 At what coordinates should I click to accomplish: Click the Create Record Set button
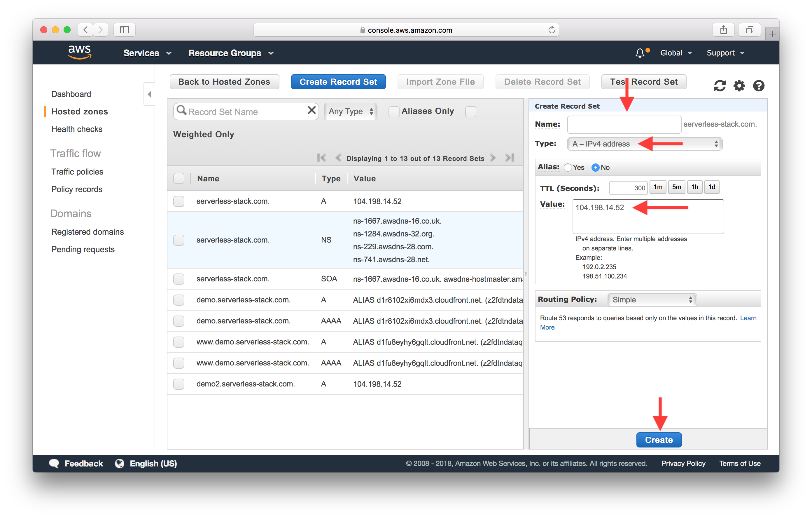(338, 82)
